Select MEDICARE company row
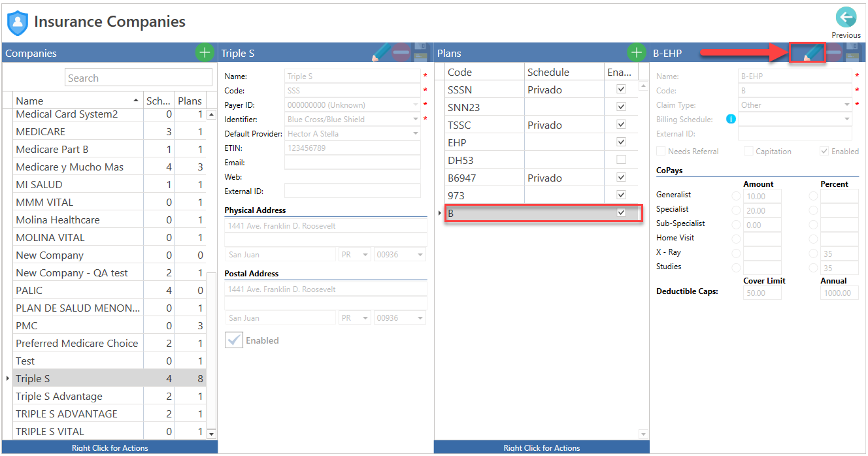868x456 pixels. pyautogui.click(x=110, y=131)
